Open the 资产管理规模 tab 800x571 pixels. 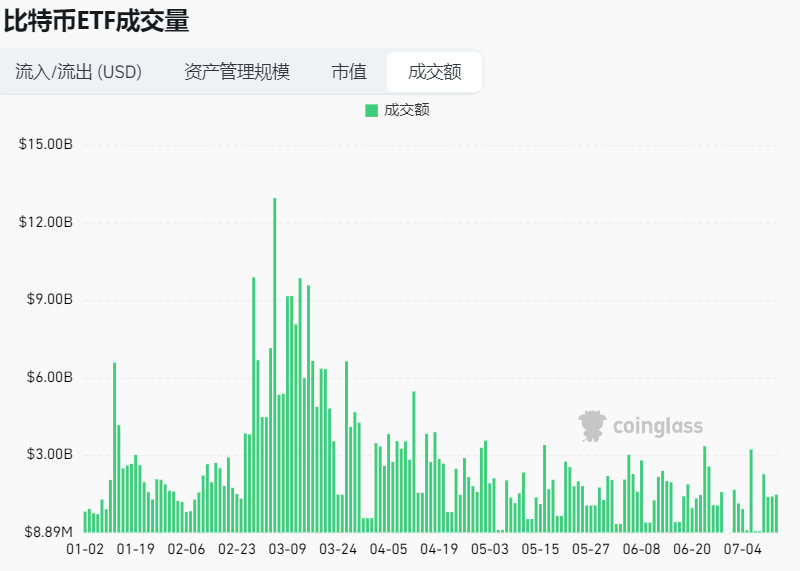click(237, 72)
